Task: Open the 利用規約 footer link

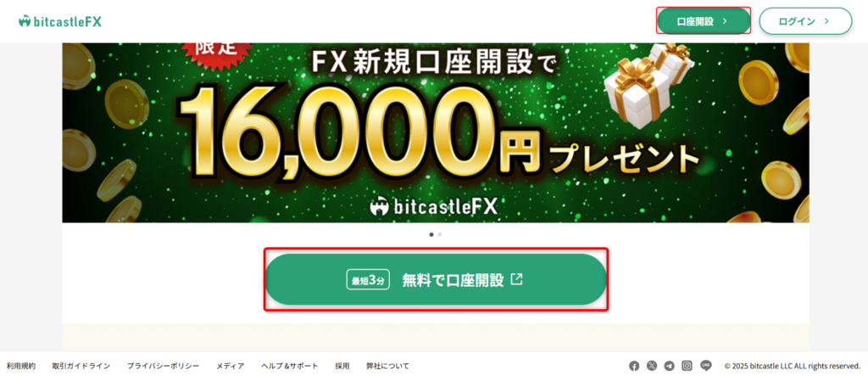Action: (x=21, y=366)
